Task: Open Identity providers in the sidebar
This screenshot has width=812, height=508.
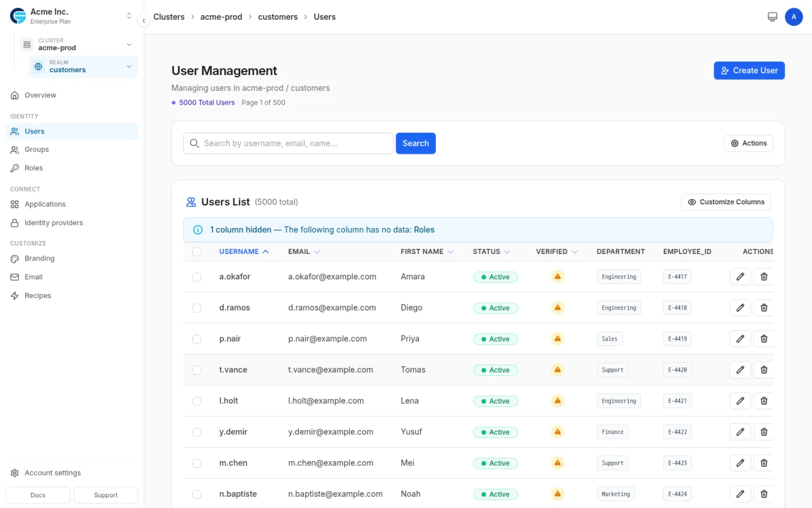Action: [x=72, y=223]
